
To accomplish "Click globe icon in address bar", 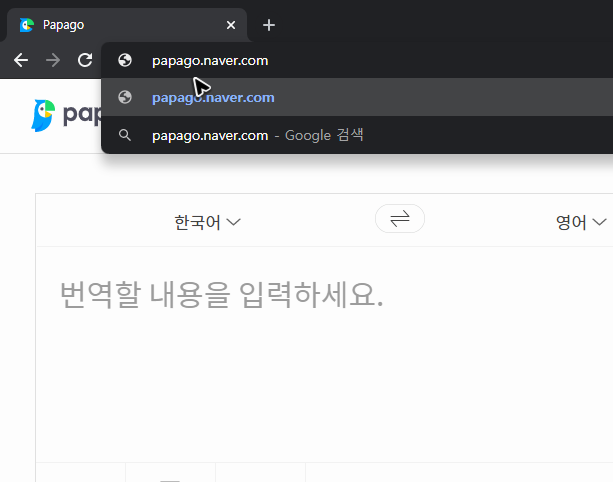I will click(125, 60).
